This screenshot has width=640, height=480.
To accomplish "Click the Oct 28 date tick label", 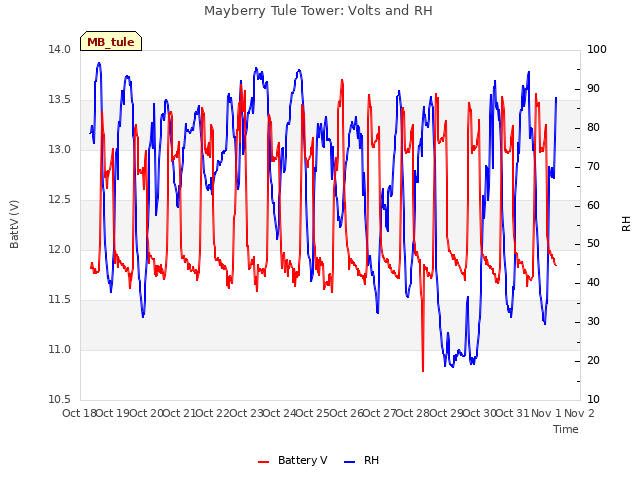I will (413, 413).
